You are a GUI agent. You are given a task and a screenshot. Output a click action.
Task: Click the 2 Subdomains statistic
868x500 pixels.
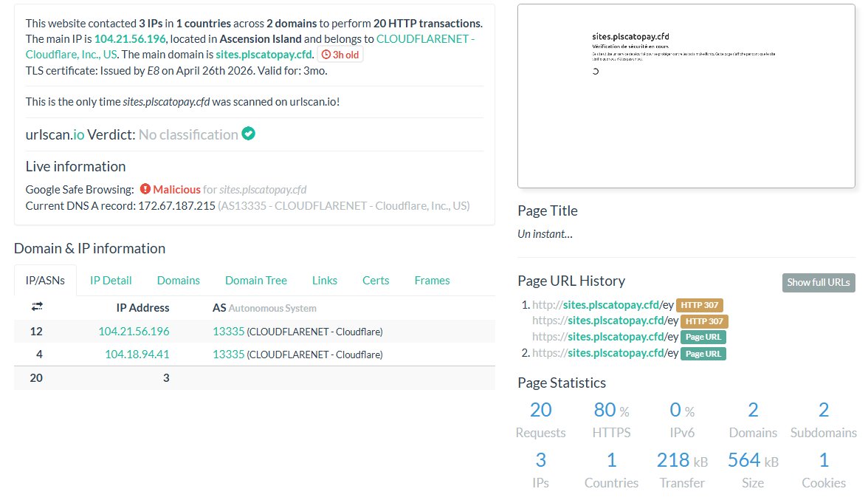(824, 419)
